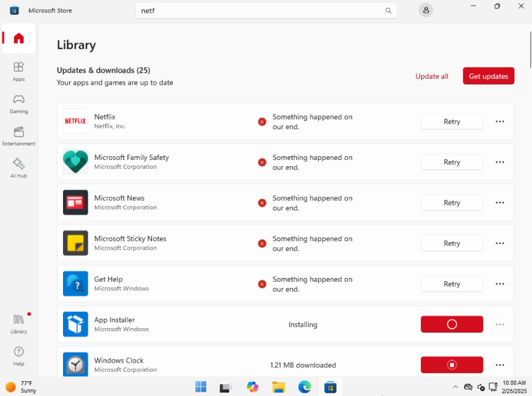Open the Microsoft News title
This screenshot has height=396, width=532.
click(x=119, y=198)
